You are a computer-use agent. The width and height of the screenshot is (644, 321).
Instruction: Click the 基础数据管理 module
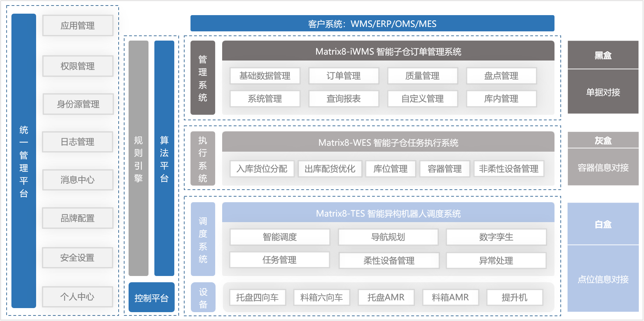pos(265,76)
